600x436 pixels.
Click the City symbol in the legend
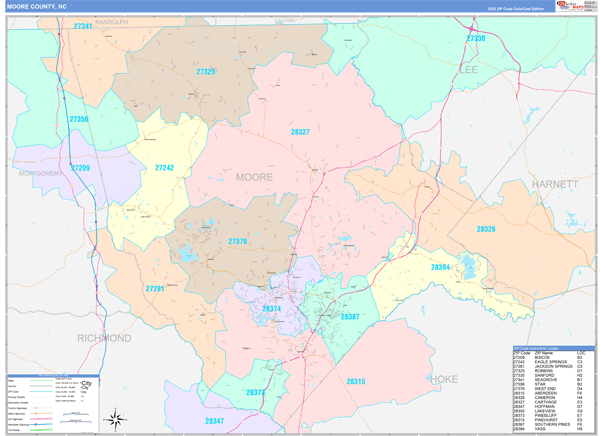87,385
